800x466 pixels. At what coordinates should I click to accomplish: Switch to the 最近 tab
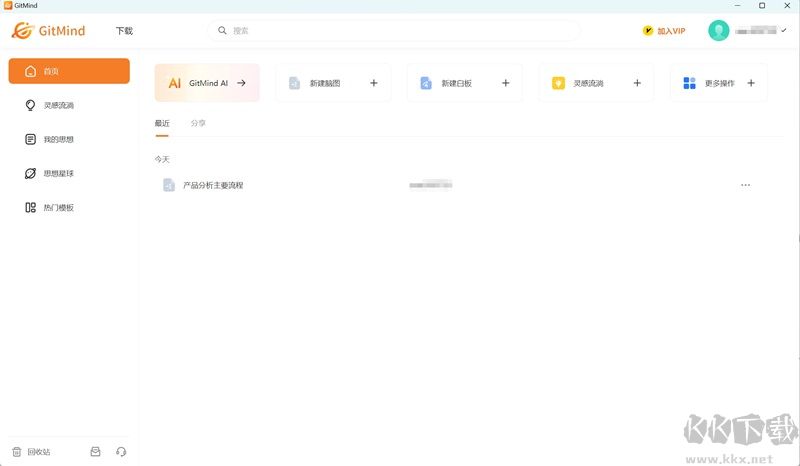click(x=162, y=124)
